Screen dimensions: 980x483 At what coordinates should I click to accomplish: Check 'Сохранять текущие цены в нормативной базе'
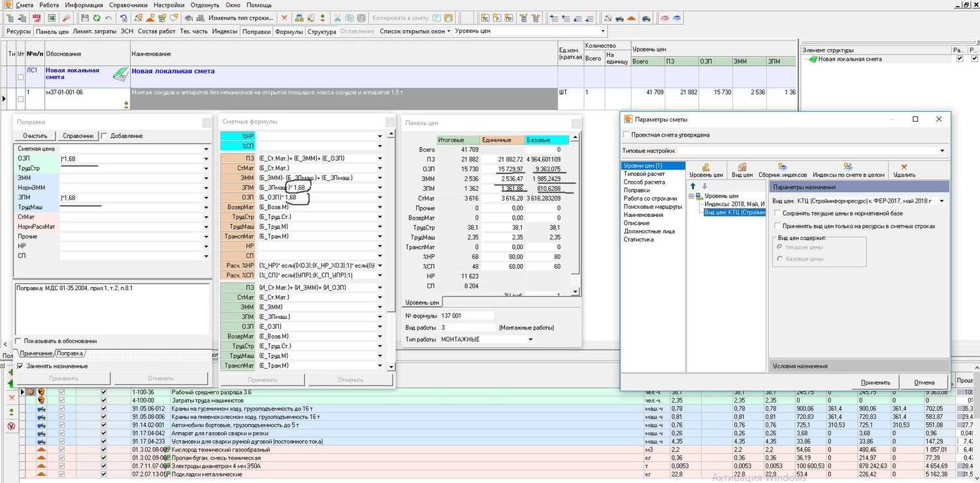777,213
